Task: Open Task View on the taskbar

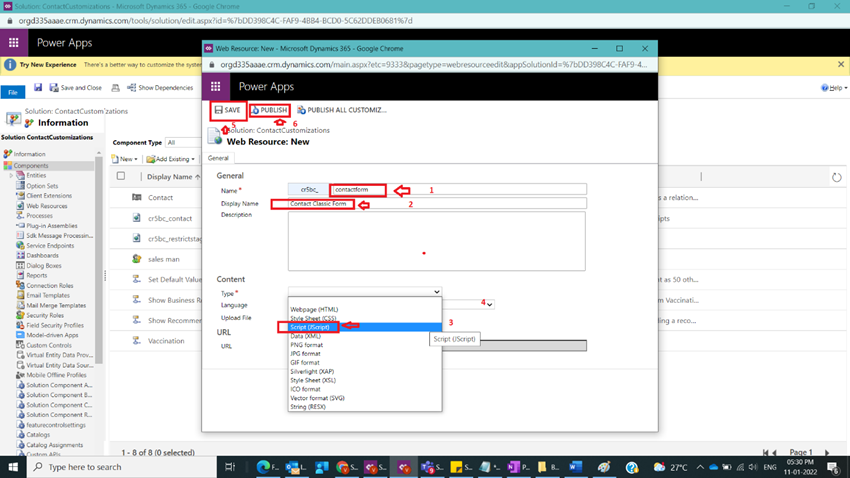Action: tap(230, 467)
